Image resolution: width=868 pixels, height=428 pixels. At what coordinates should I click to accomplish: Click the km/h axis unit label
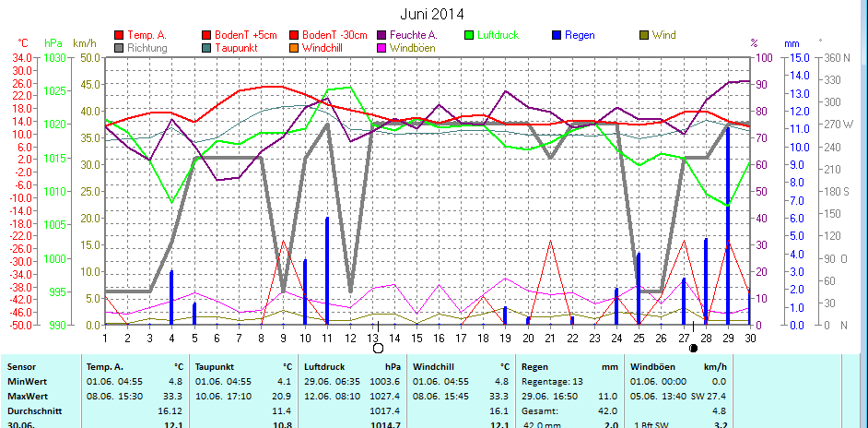pyautogui.click(x=86, y=42)
